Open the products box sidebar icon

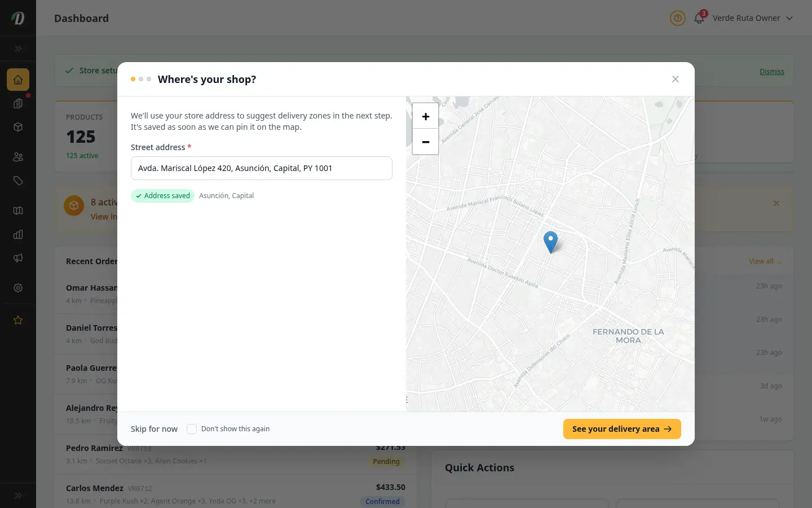18,127
